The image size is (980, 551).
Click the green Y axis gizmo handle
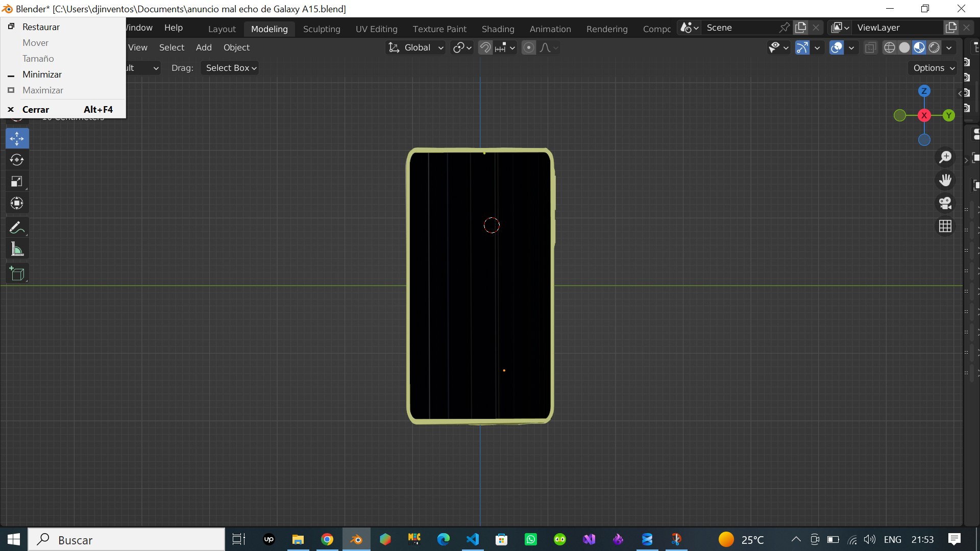(948, 115)
